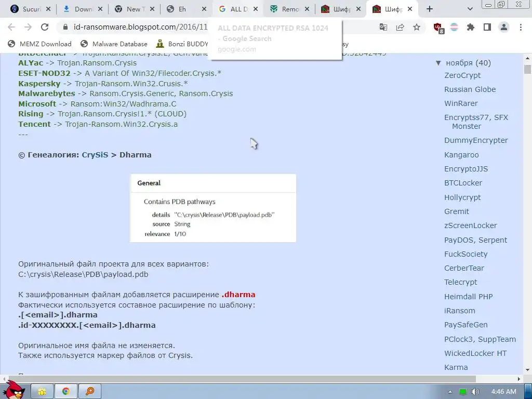Open the Karma article link
The image size is (532, 399).
point(456,367)
